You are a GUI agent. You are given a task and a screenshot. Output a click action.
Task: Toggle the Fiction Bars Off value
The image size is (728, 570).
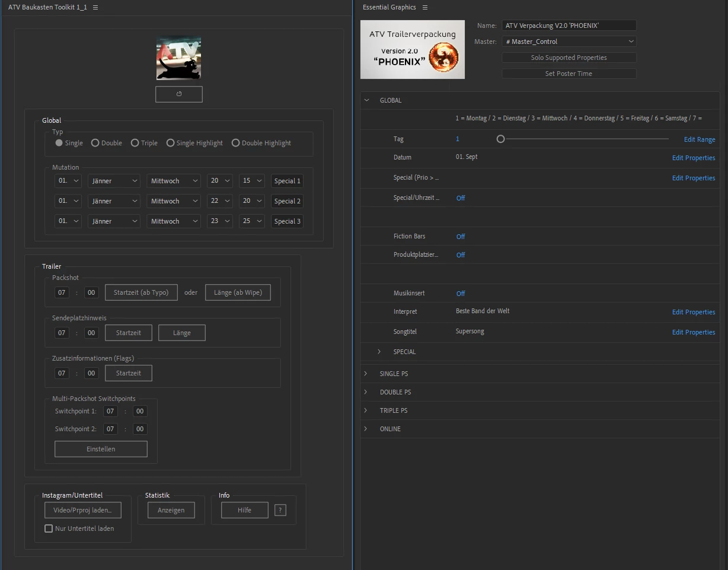[461, 237]
